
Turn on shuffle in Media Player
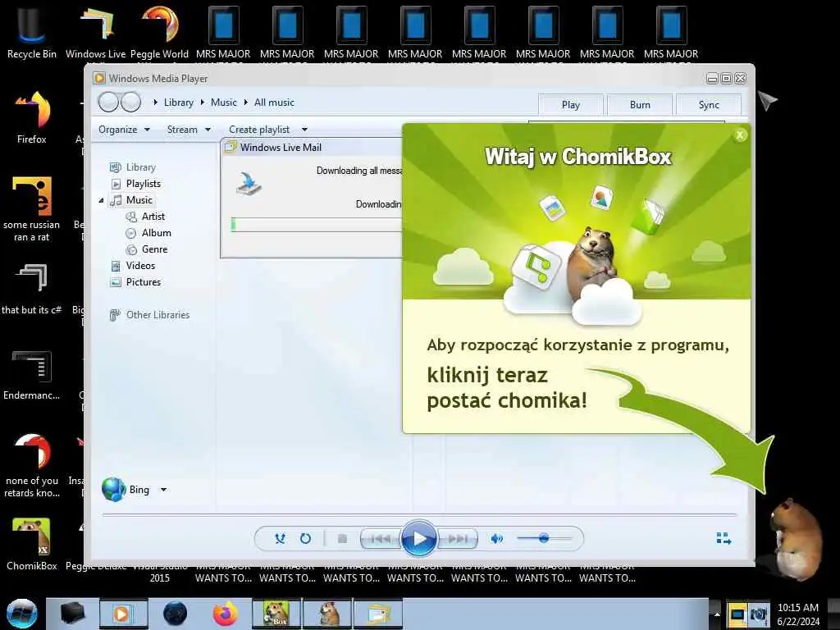tap(281, 538)
